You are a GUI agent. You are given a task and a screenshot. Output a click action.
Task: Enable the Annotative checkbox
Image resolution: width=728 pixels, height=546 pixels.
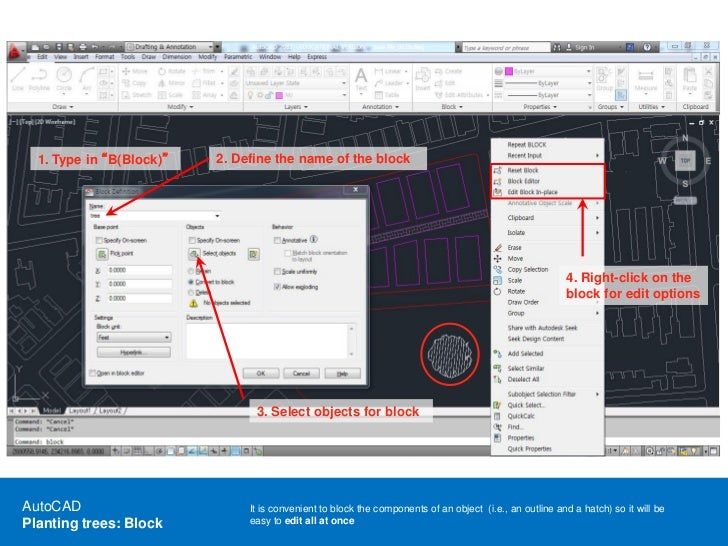(x=277, y=240)
